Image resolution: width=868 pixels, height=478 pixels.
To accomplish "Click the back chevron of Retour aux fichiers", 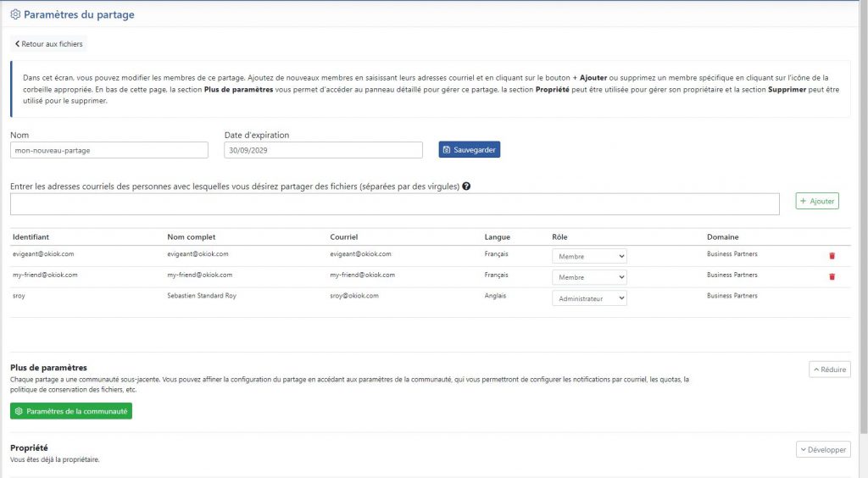I will pos(17,44).
